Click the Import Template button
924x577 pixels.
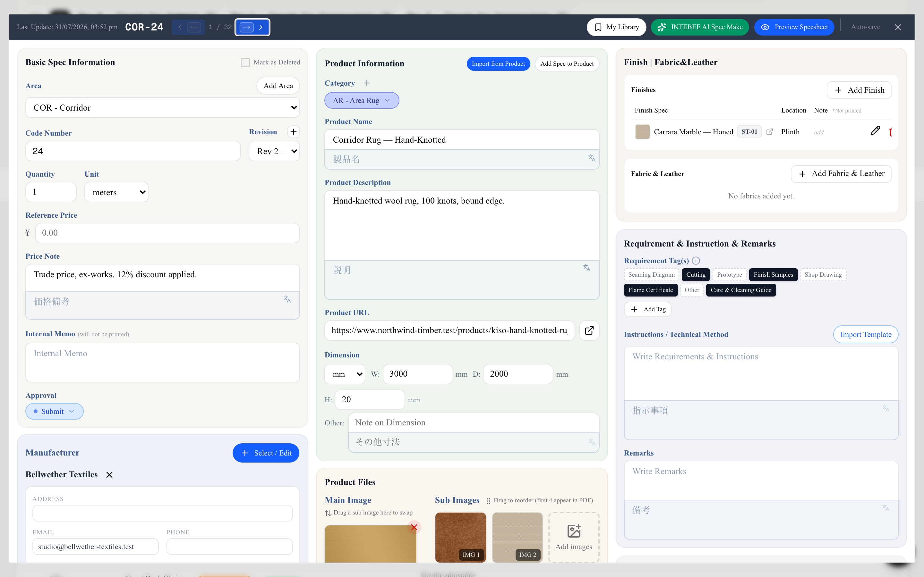(x=866, y=334)
